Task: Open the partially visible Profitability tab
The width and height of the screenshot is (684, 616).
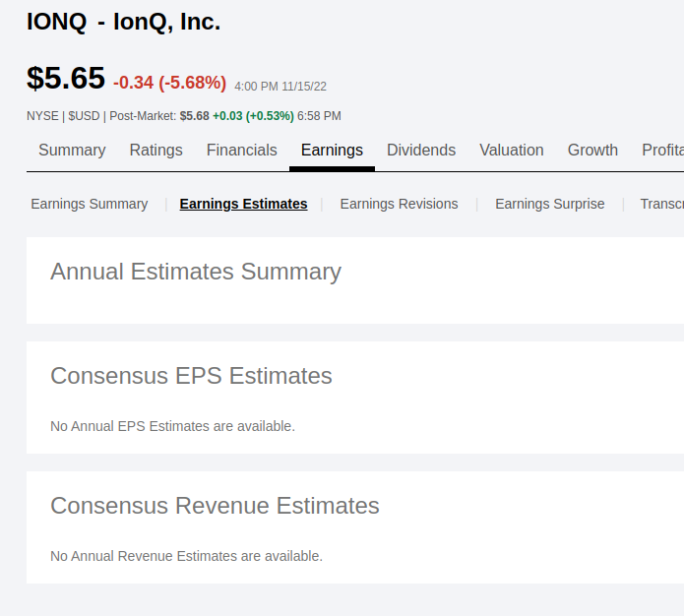Action: tap(662, 151)
